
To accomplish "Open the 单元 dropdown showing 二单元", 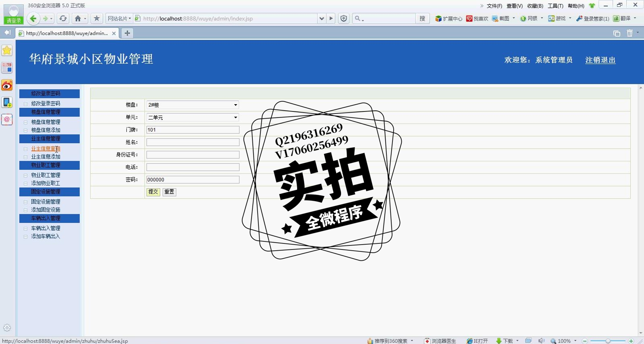I will [x=193, y=117].
